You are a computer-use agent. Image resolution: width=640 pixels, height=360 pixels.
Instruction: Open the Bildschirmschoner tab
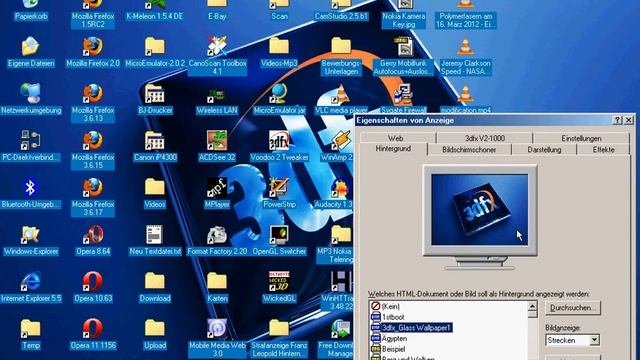(x=469, y=150)
